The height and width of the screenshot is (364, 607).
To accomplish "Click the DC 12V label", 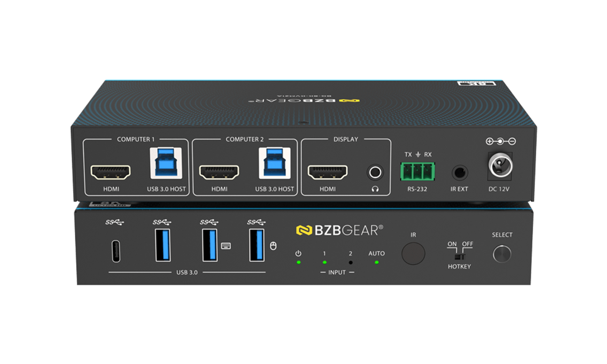I will pos(499,189).
